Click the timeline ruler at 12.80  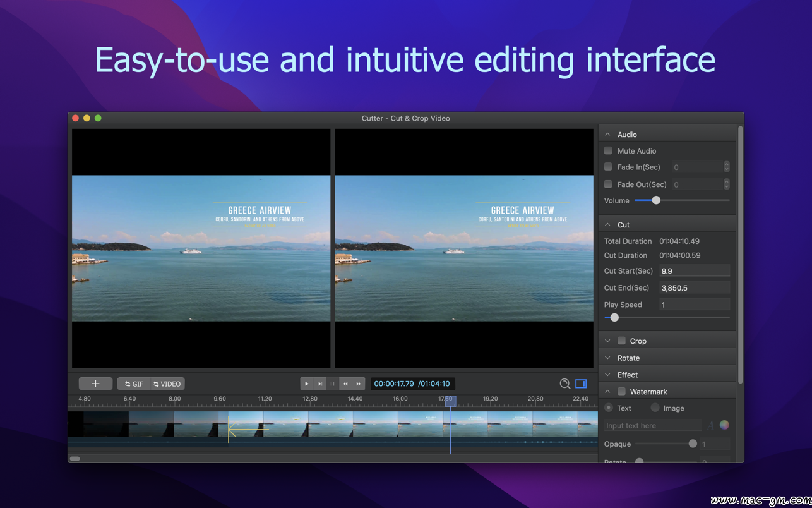click(310, 399)
